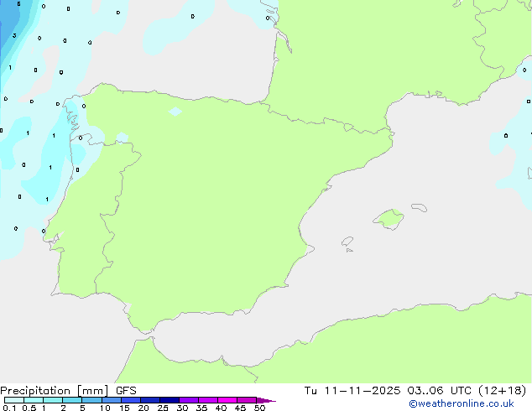532x411 pixels.
Task: Click the legend label '0.1'
Action: point(9,408)
